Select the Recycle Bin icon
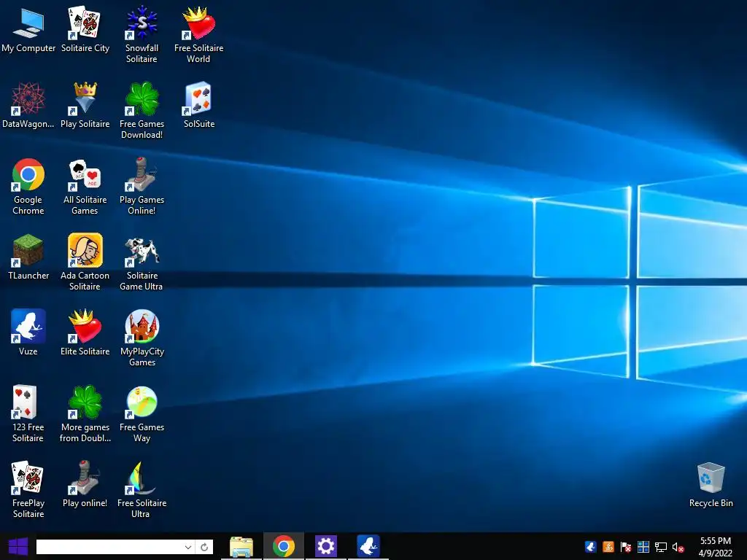747x560 pixels. [711, 484]
